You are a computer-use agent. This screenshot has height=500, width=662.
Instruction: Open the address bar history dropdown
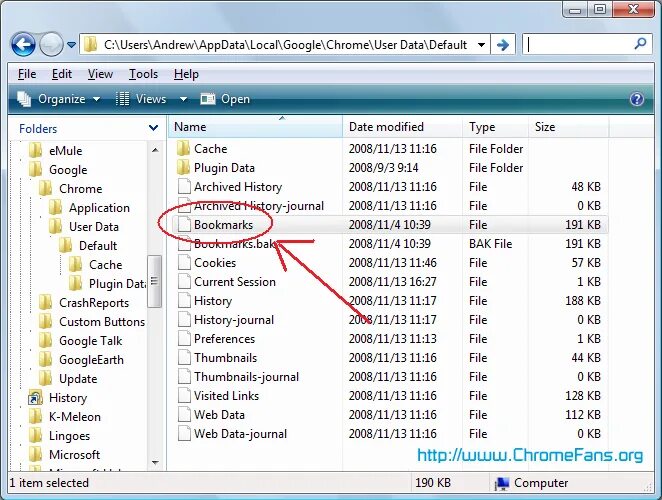coord(481,45)
